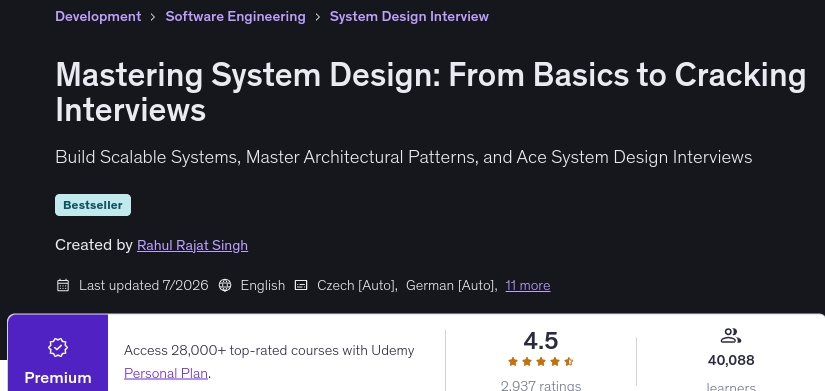Viewport: 825px width, 391px height.
Task: Click the 'Czech [Auto],' caption label
Action: pos(357,285)
